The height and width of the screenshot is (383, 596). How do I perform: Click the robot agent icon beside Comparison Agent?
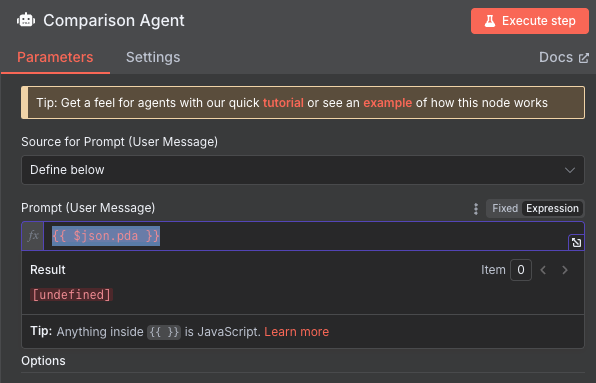[x=26, y=20]
